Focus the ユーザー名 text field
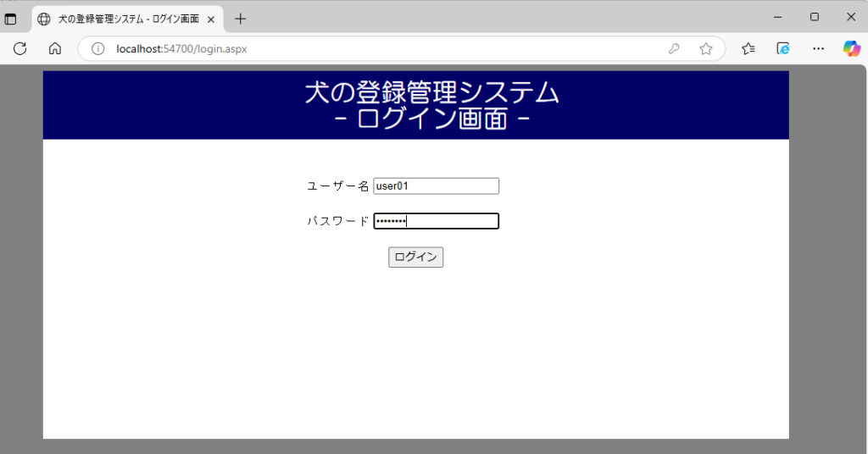This screenshot has width=868, height=454. tap(436, 186)
